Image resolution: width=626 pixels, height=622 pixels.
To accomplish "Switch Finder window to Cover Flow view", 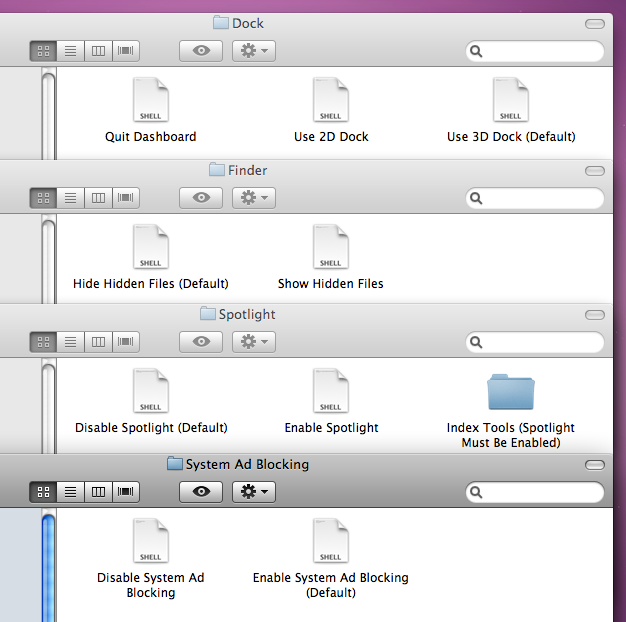I will (x=126, y=198).
